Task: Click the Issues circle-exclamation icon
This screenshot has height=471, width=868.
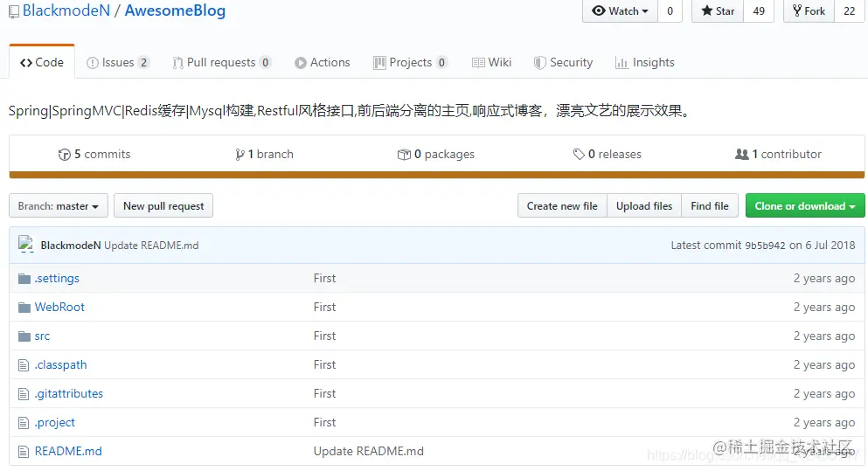Action: (x=93, y=63)
